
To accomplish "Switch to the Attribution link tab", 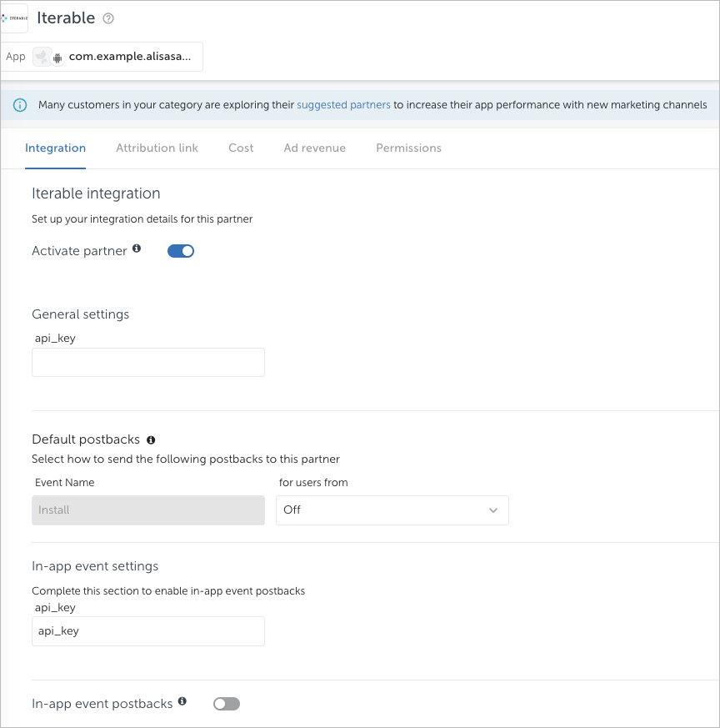I will (157, 148).
